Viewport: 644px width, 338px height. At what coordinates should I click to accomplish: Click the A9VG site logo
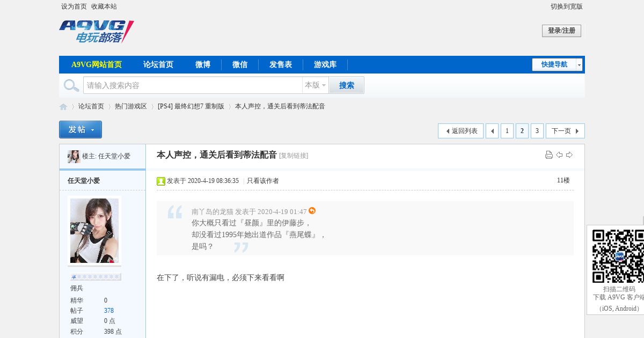coord(97,32)
